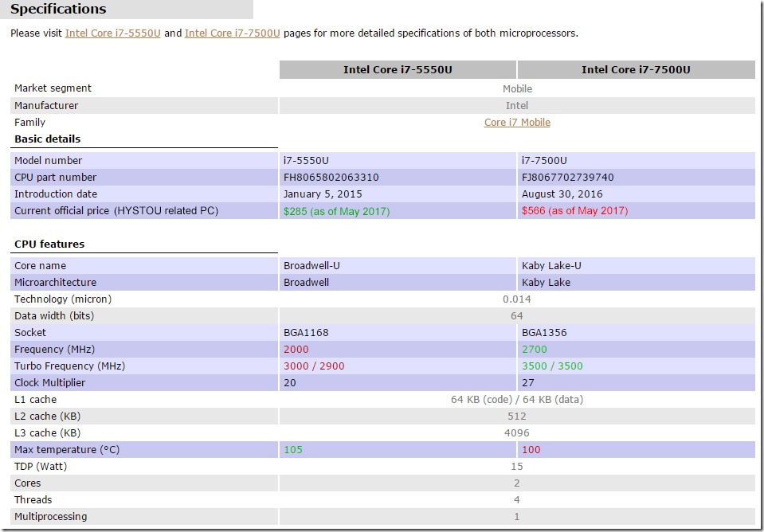Select the Mobile market segment value
Image resolution: width=764 pixels, height=532 pixels.
click(x=517, y=88)
